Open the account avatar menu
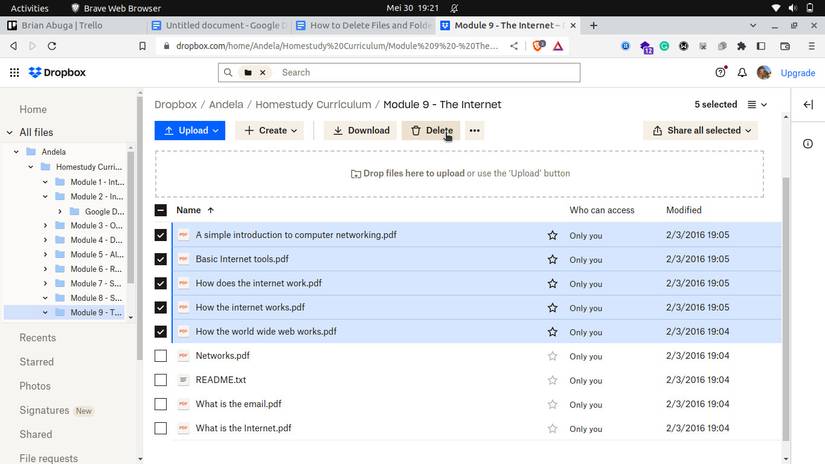825x464 pixels. click(764, 73)
